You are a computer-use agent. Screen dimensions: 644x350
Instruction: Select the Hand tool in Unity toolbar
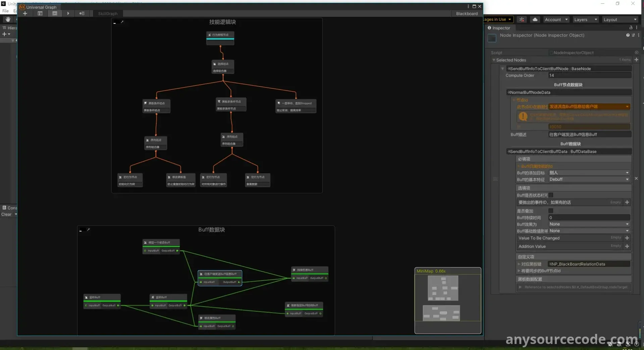click(8, 19)
